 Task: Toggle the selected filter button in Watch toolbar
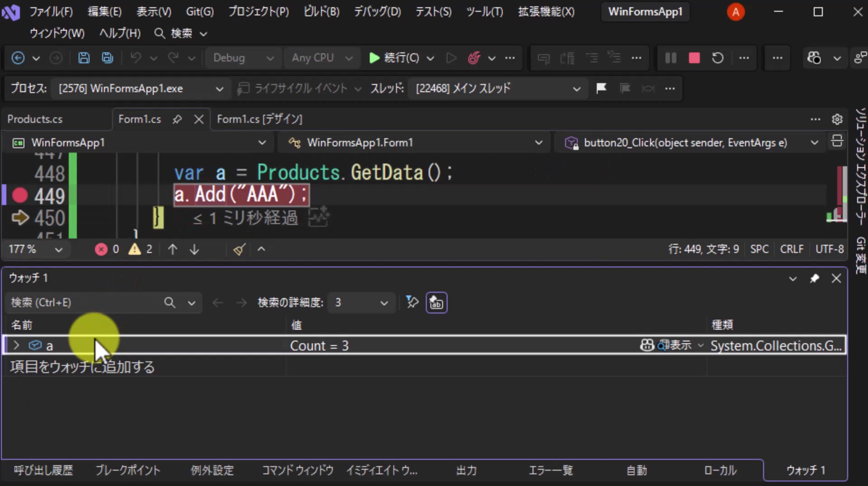click(436, 303)
